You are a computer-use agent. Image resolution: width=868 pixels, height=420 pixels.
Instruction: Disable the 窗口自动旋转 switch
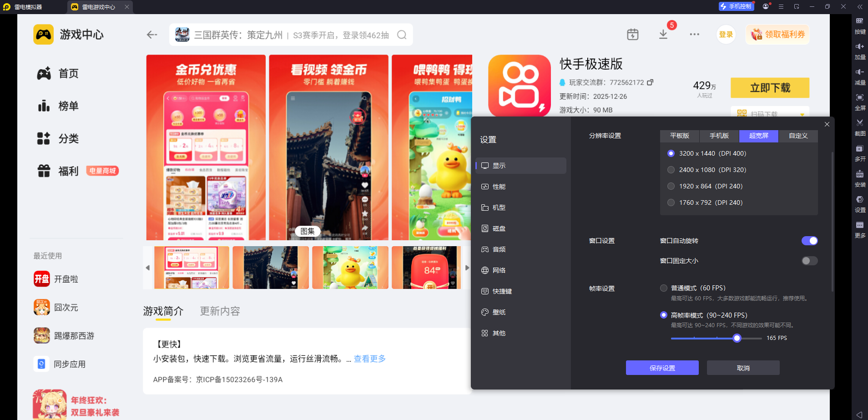click(x=809, y=241)
